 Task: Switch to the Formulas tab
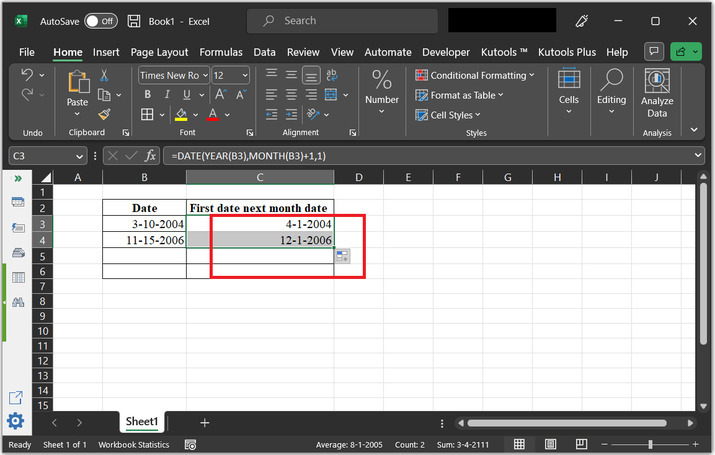[220, 52]
